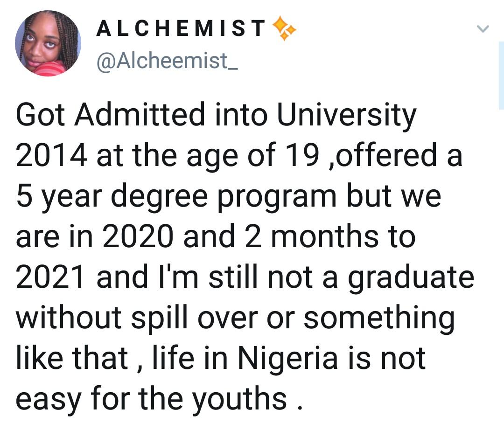Image resolution: width=504 pixels, height=423 pixels.
Task: Click the year "2021" in the tweet
Action: (x=52, y=277)
